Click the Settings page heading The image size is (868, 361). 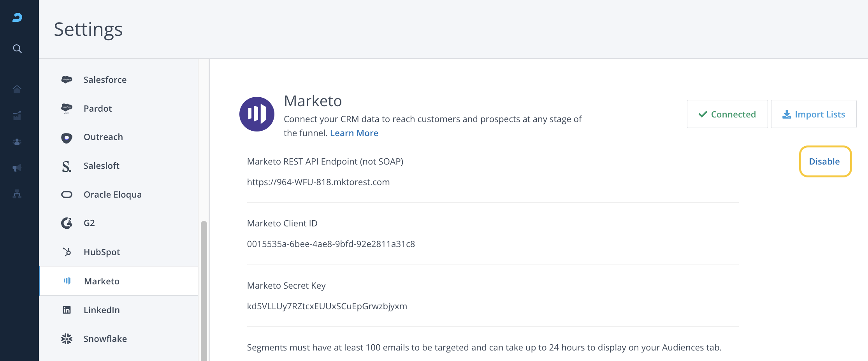coord(88,30)
